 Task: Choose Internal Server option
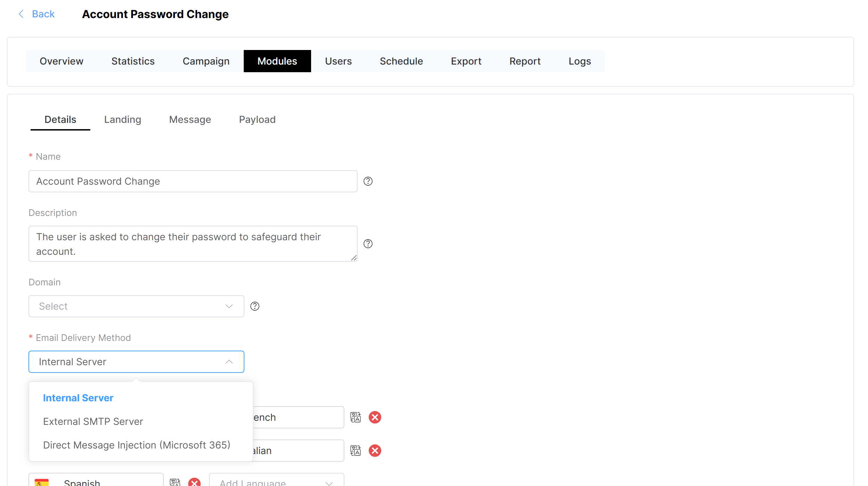(x=141, y=398)
